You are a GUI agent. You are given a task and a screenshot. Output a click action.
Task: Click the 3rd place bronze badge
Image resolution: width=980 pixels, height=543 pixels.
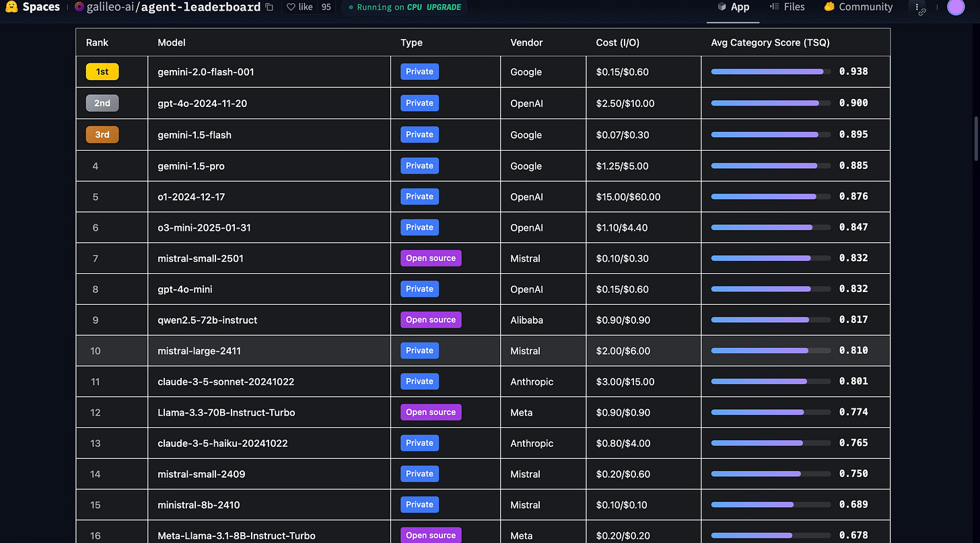[102, 135]
